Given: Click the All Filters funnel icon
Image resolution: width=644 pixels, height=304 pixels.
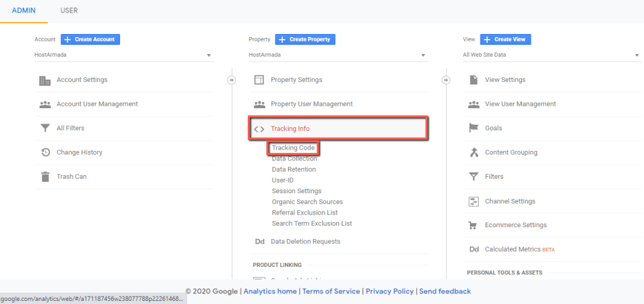Looking at the screenshot, I should 45,128.
